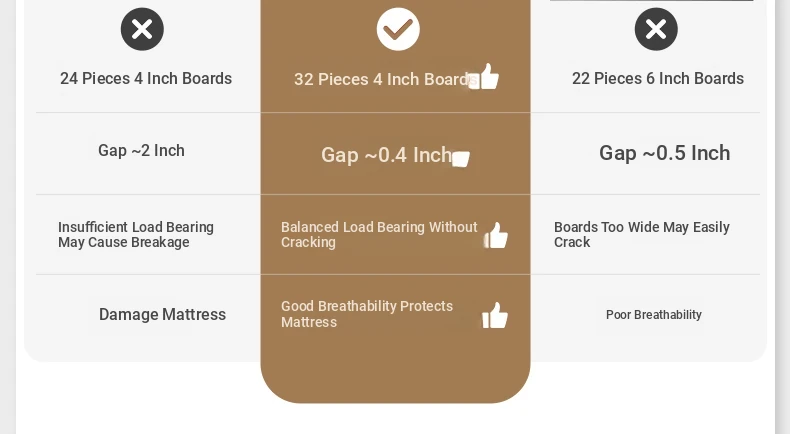Select the "24 Pieces 4 Inch Boards" label
The height and width of the screenshot is (434, 790).
pos(146,79)
